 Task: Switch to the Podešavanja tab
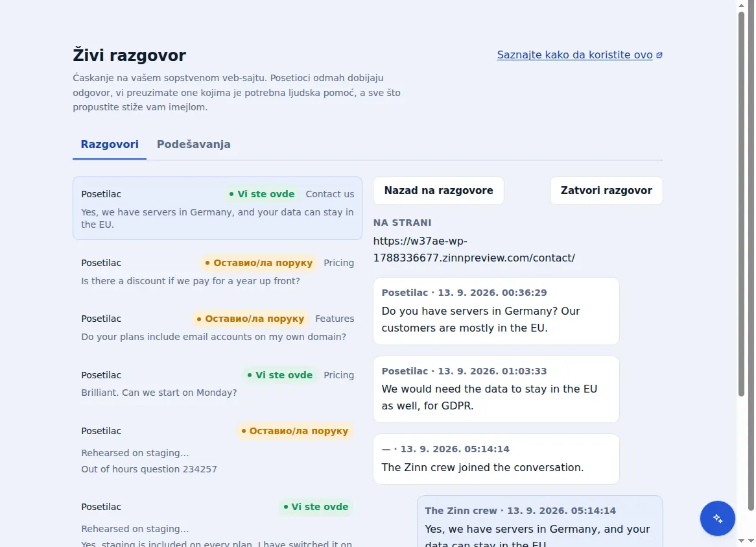[x=193, y=144]
